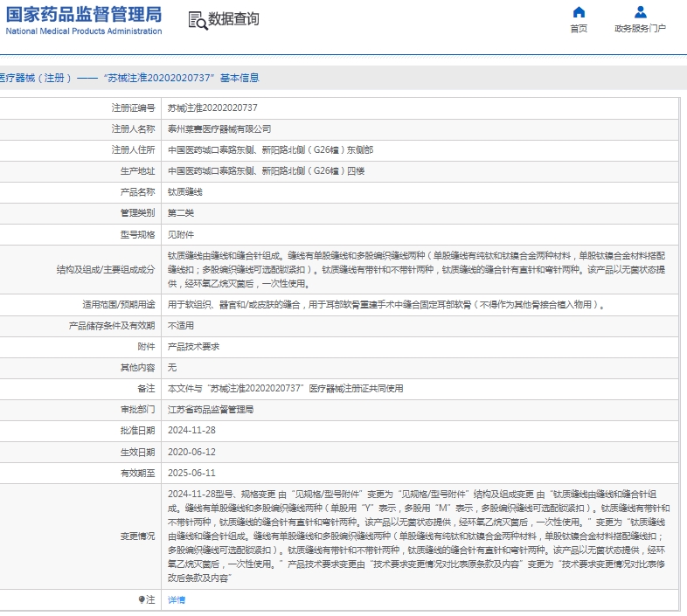
Task: Open the 详情 link in the note row
Action: click(x=177, y=600)
